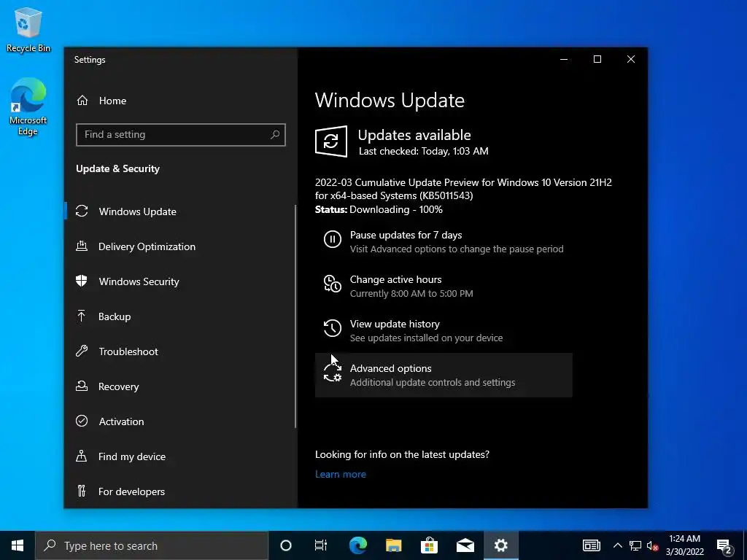Click the Delivery Optimization sidebar icon
Image resolution: width=747 pixels, height=560 pixels.
[x=82, y=246]
